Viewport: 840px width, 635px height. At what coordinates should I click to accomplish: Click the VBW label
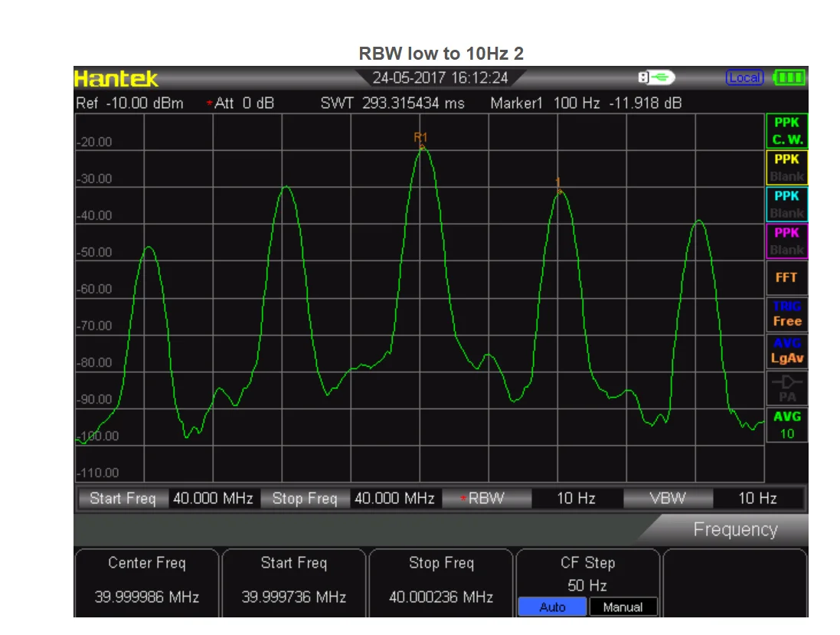(x=668, y=499)
